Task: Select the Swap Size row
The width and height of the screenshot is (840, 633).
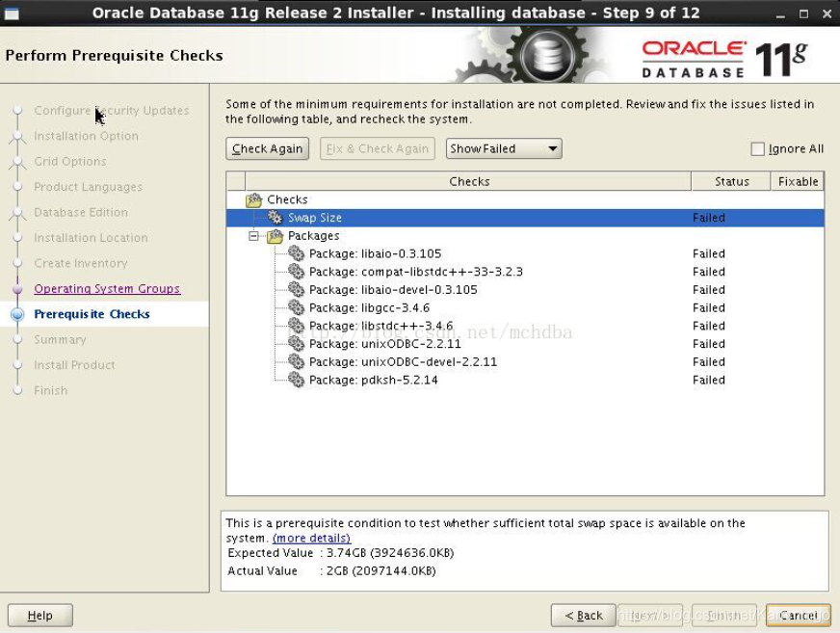Action: [525, 218]
